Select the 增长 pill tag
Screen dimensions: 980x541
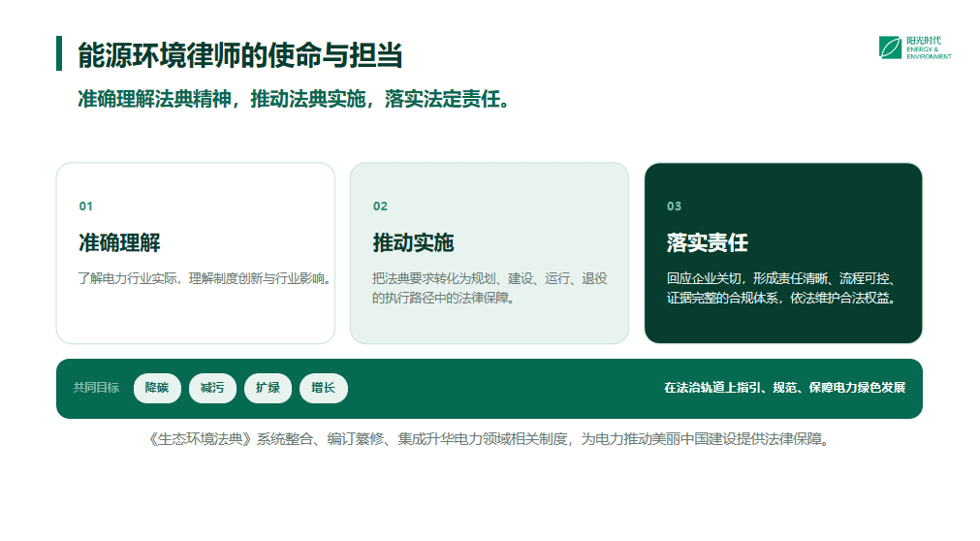pyautogui.click(x=323, y=388)
